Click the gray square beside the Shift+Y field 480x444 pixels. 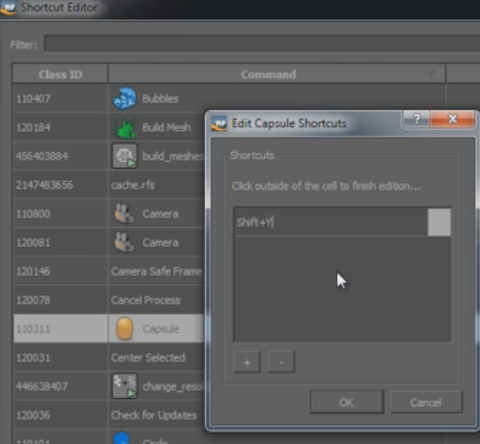coord(439,222)
